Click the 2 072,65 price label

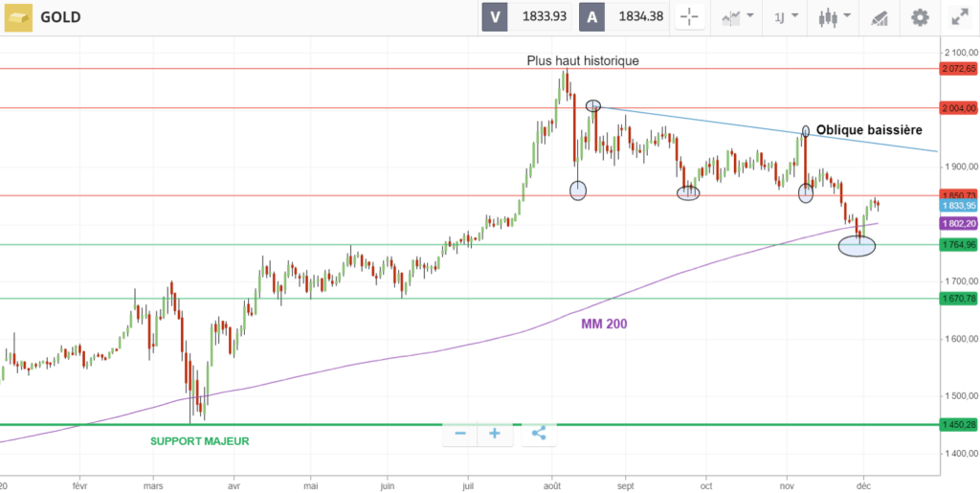pyautogui.click(x=958, y=69)
